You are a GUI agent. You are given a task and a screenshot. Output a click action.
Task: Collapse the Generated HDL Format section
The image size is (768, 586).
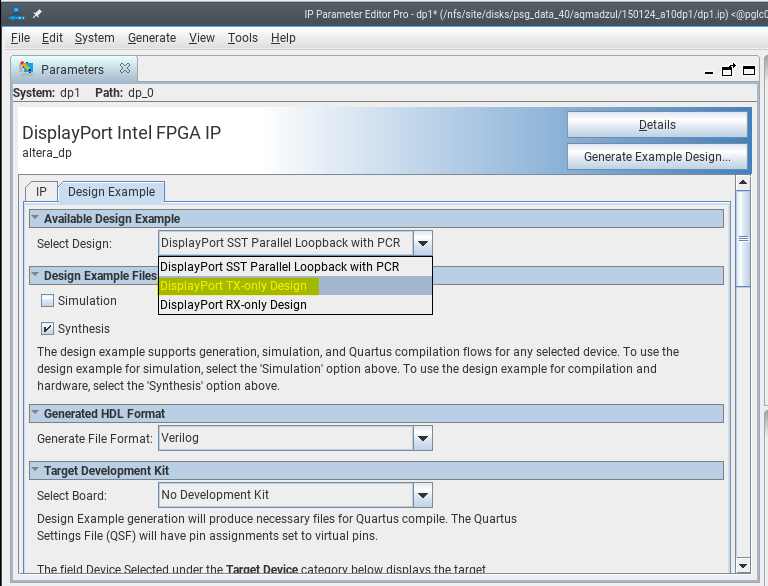coord(35,413)
